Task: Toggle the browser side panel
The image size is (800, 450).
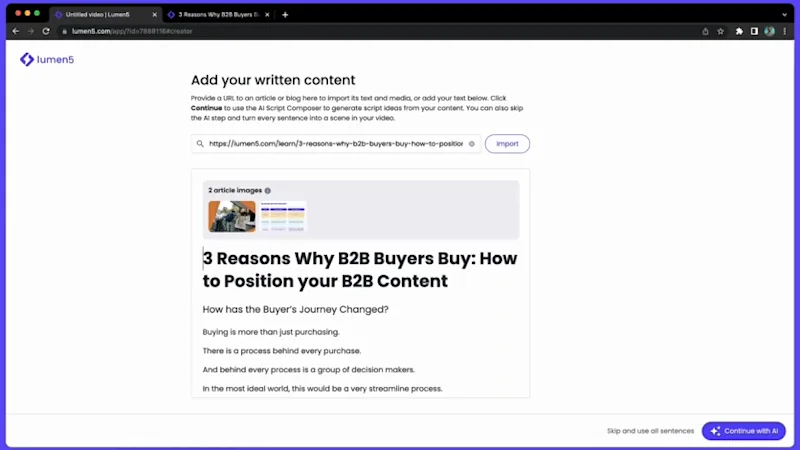Action: (x=754, y=31)
